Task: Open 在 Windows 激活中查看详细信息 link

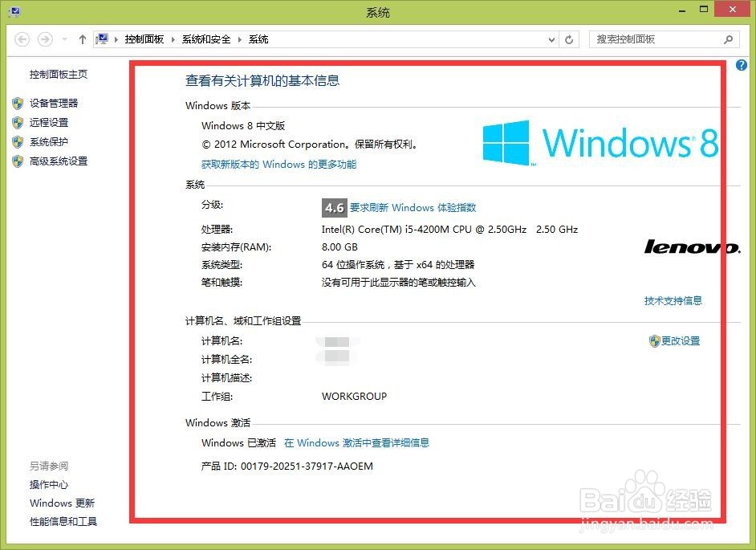Action: point(357,443)
